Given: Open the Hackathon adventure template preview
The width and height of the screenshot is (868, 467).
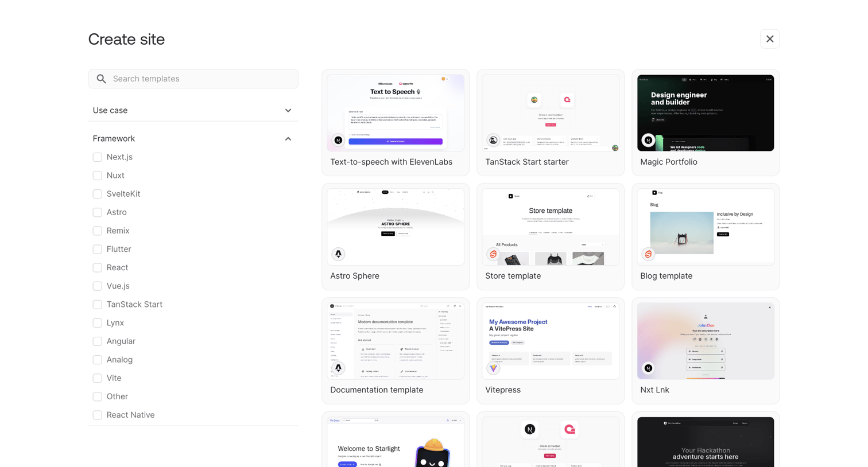Looking at the screenshot, I should pyautogui.click(x=706, y=442).
